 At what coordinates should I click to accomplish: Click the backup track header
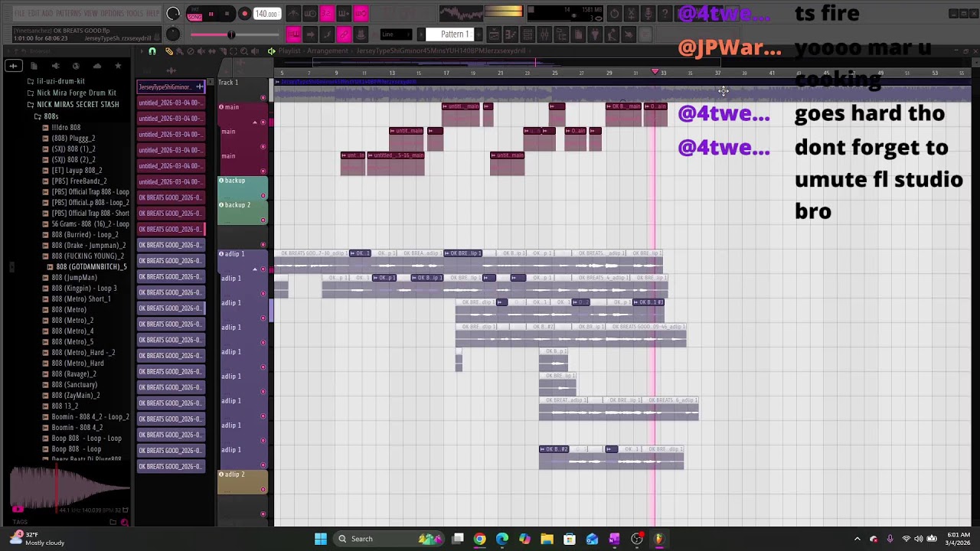[243, 188]
